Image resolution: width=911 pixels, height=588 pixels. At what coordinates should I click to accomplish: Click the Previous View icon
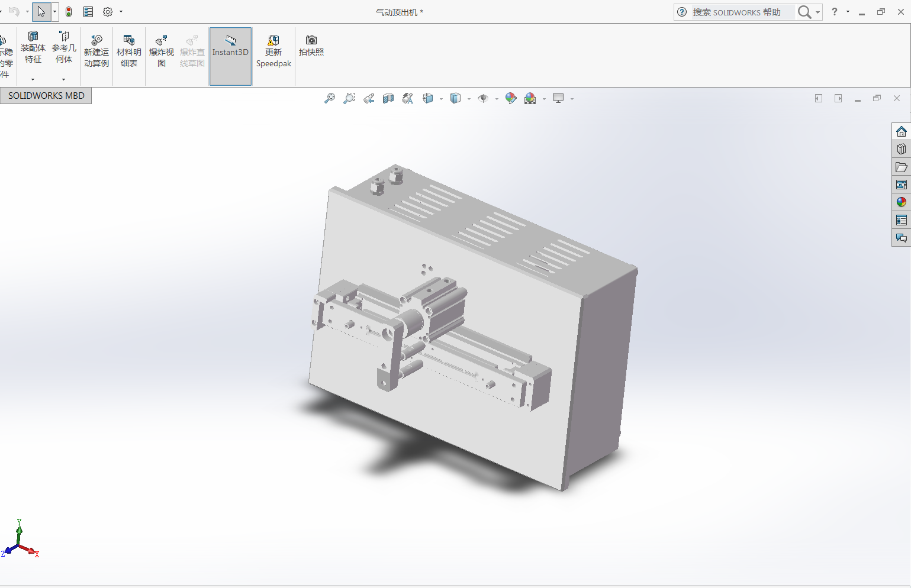point(369,99)
